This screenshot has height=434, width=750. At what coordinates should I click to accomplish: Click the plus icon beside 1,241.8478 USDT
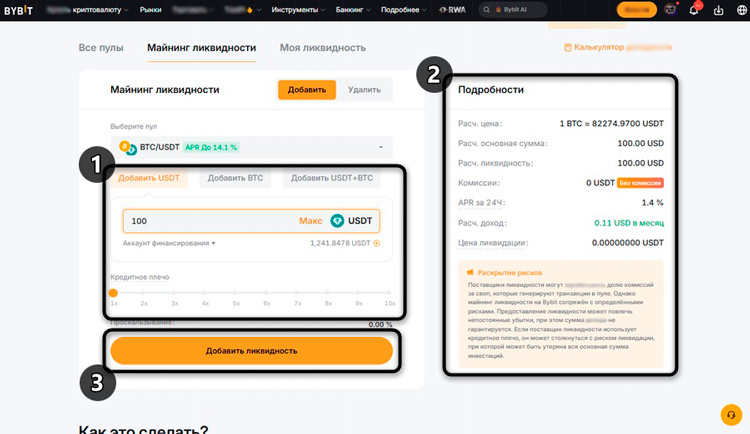[x=376, y=243]
